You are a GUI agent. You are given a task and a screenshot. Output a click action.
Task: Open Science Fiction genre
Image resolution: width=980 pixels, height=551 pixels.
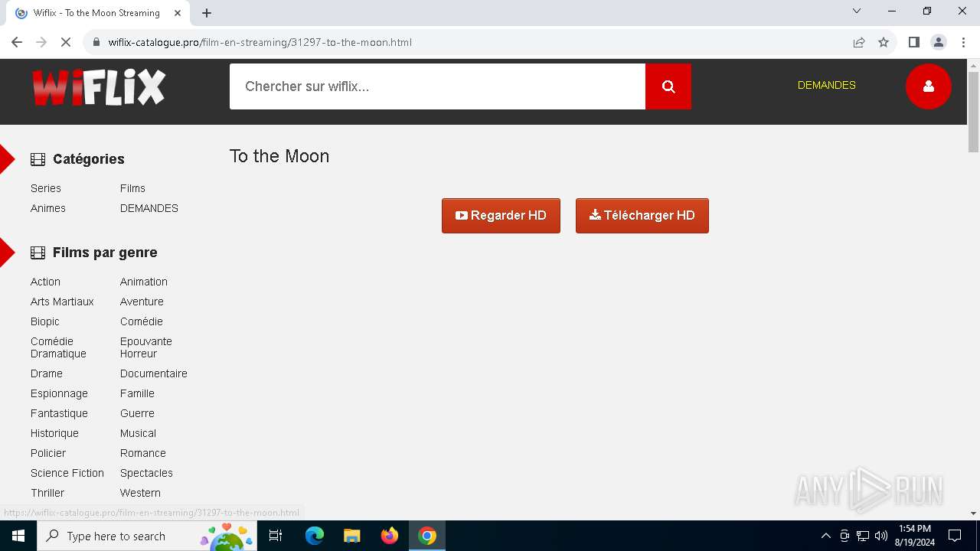tap(67, 473)
